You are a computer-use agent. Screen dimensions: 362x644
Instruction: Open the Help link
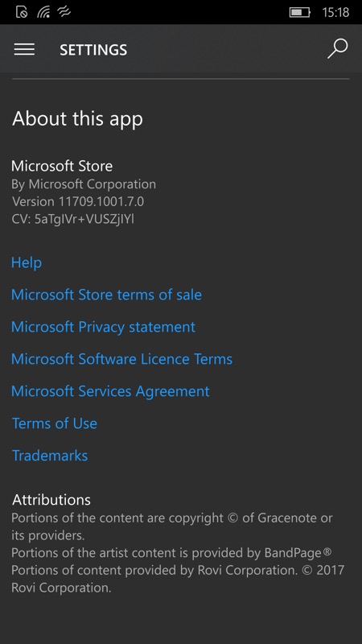27,262
